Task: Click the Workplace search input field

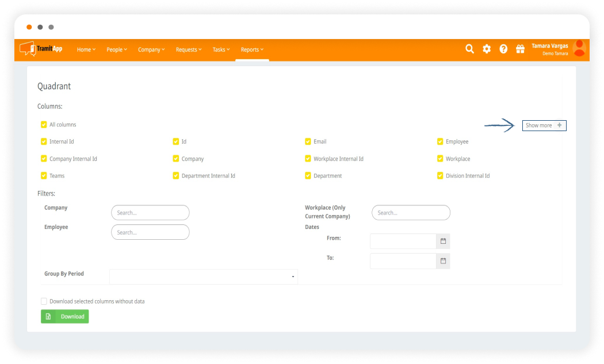Action: pyautogui.click(x=411, y=213)
